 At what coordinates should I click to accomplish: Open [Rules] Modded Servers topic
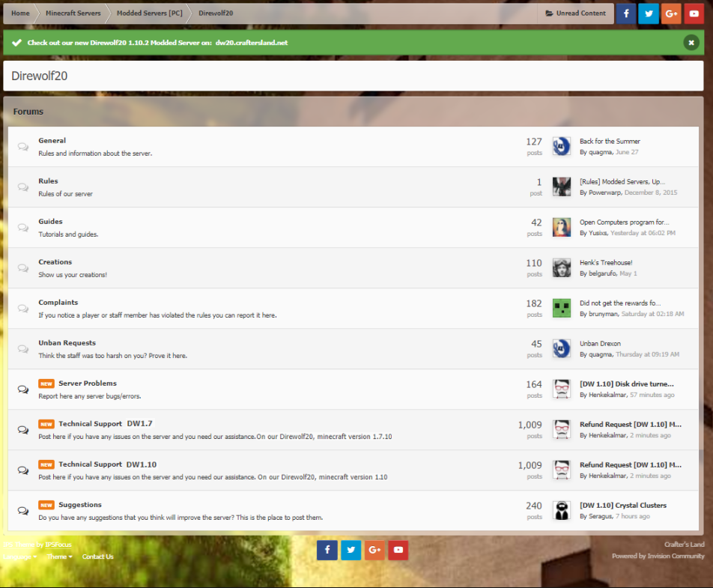tap(622, 182)
